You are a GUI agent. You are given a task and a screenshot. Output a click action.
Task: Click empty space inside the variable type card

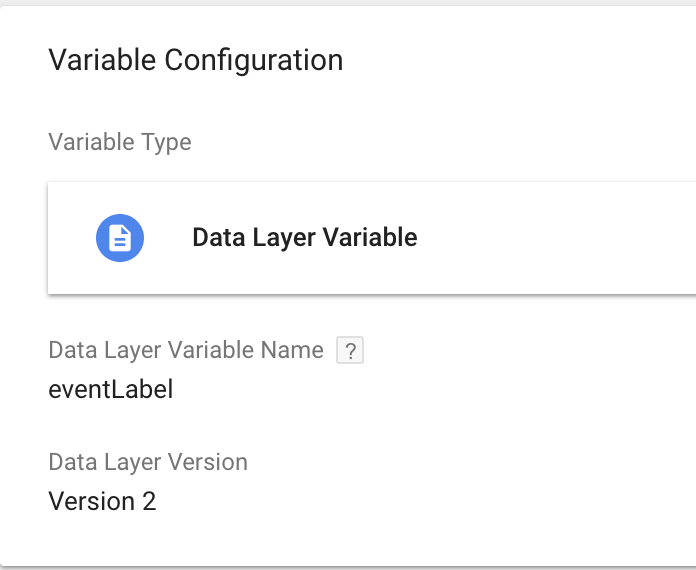[x=555, y=238]
